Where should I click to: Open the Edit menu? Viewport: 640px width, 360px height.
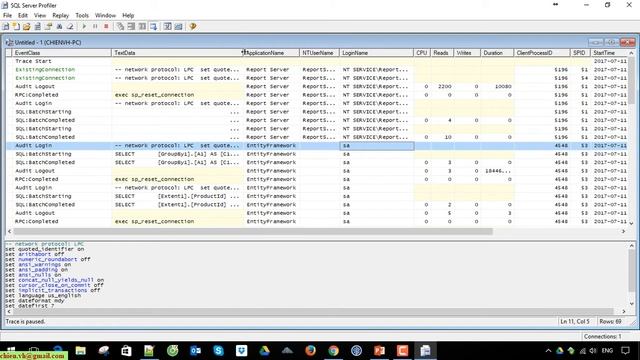coord(23,16)
